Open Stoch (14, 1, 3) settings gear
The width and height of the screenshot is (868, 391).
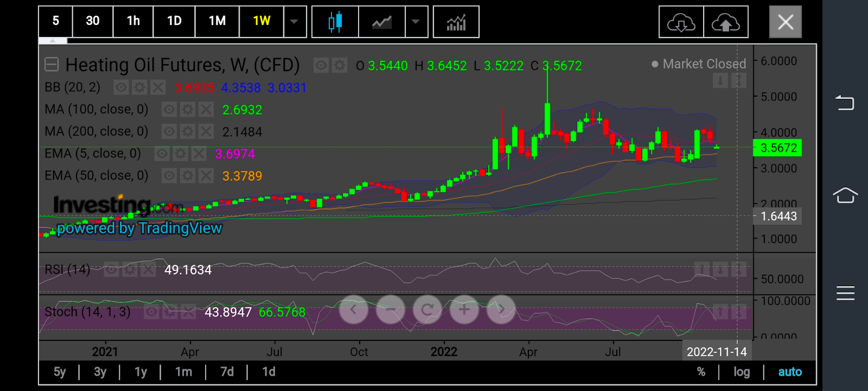170,312
